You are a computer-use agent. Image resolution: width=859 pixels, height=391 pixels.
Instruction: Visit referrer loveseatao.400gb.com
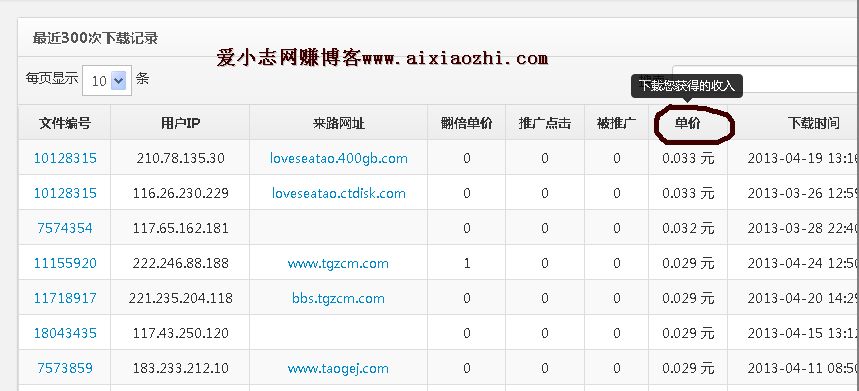339,159
